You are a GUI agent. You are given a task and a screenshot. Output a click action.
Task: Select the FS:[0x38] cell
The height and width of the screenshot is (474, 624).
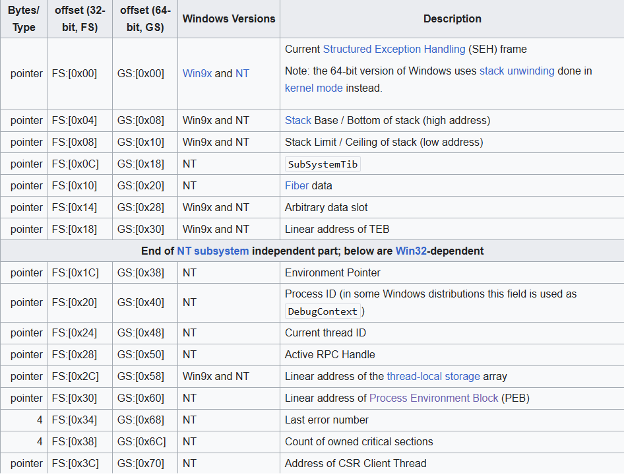(80, 442)
